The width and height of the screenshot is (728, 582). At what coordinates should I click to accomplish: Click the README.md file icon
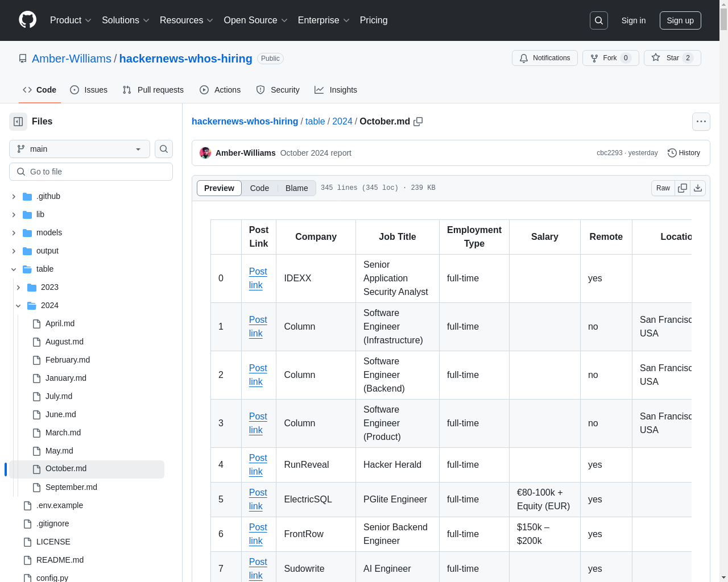(x=27, y=560)
